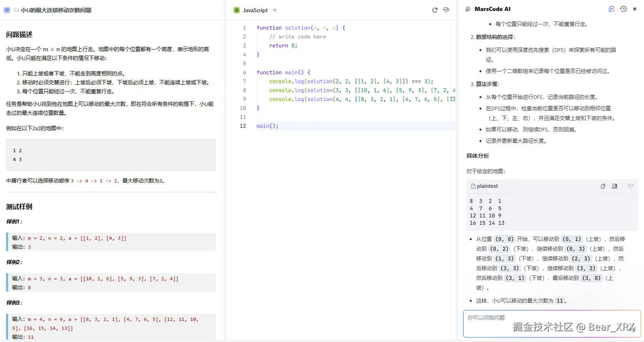Screen dimensions: 644x342
Task: Click the return 0 line in editor
Action: pyautogui.click(x=283, y=46)
